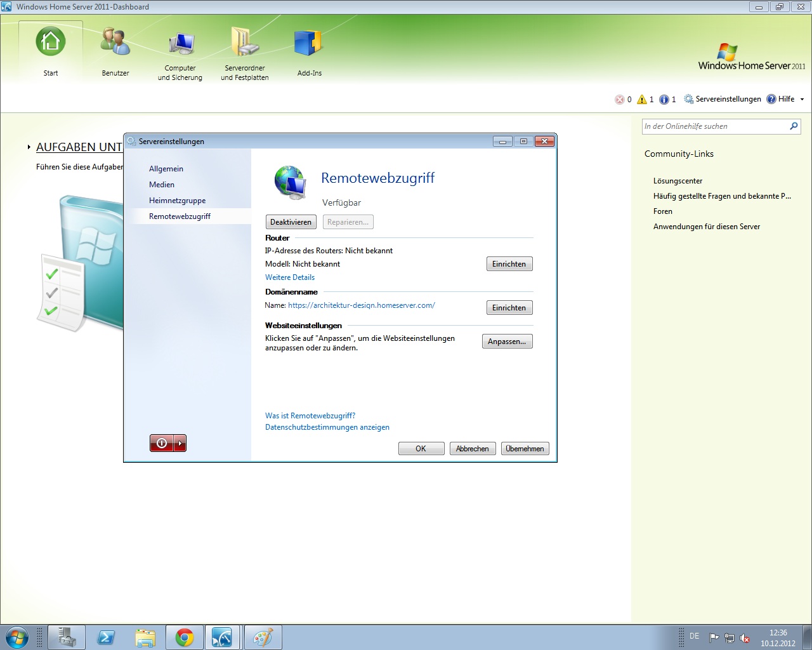Click the Abbrechen button
The height and width of the screenshot is (650, 812).
click(x=473, y=449)
